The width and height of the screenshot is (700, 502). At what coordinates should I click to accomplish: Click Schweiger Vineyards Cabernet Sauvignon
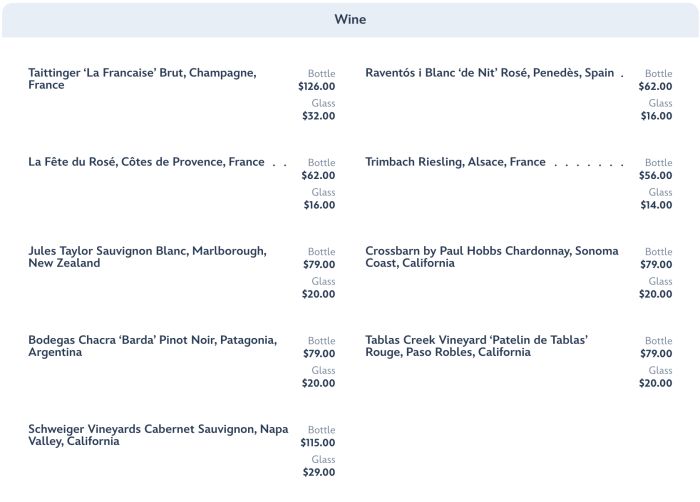pos(158,435)
